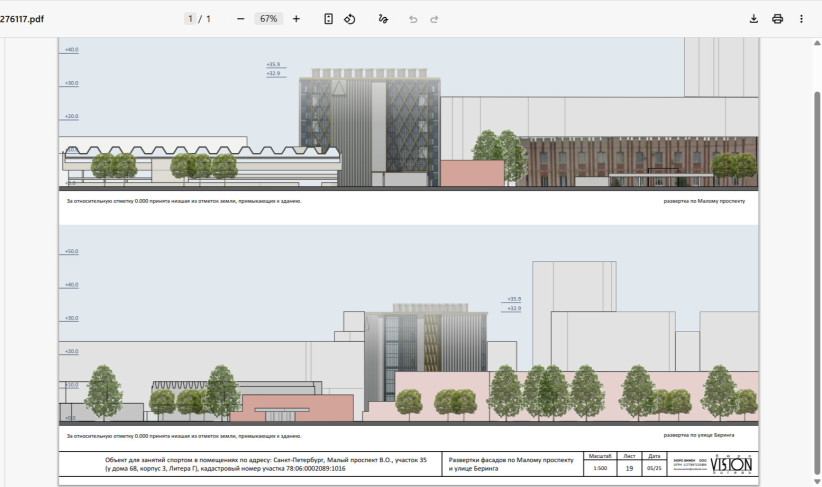Click the sheet number '19' cell
Screen dimensions: 822x487
click(629, 468)
